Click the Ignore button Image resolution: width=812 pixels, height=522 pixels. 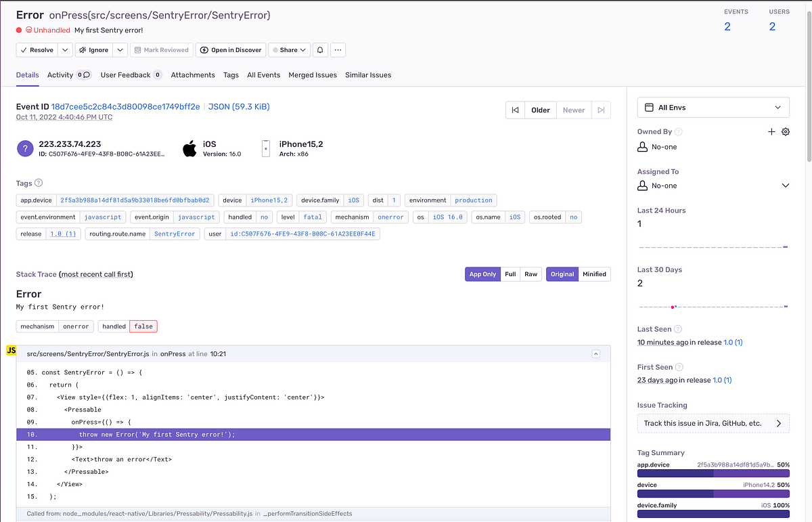pyautogui.click(x=93, y=50)
